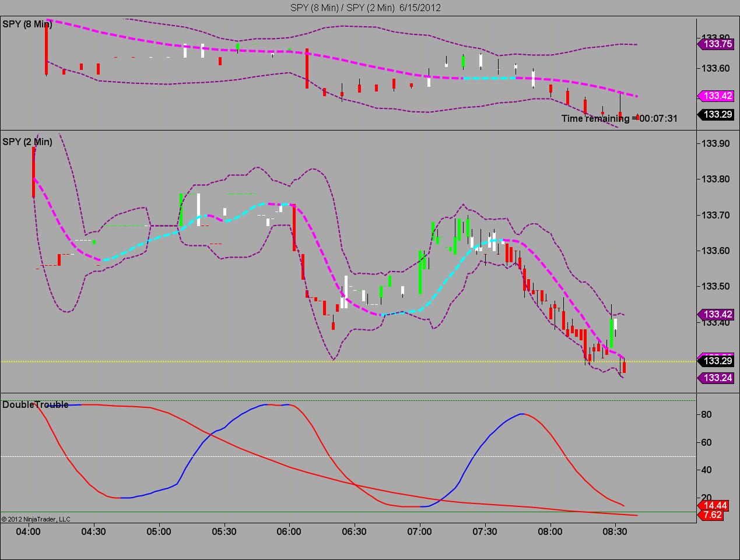
Task: Click the 08:00 time axis label
Action: [x=550, y=531]
